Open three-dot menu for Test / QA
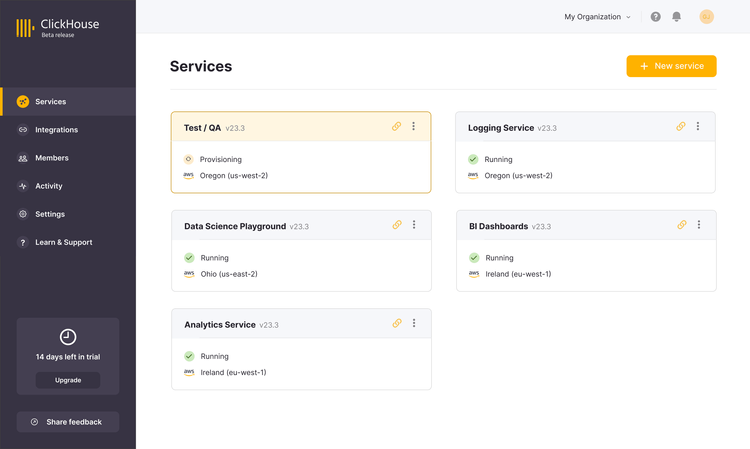Screen dimensions: 750x449 pos(414,127)
